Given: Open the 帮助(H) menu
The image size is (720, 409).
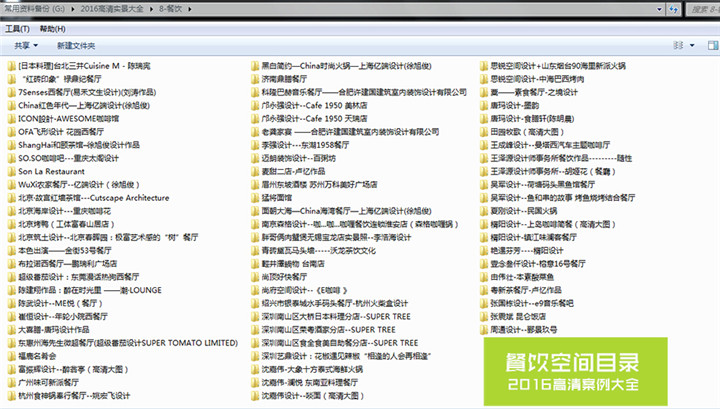Looking at the screenshot, I should coord(52,29).
